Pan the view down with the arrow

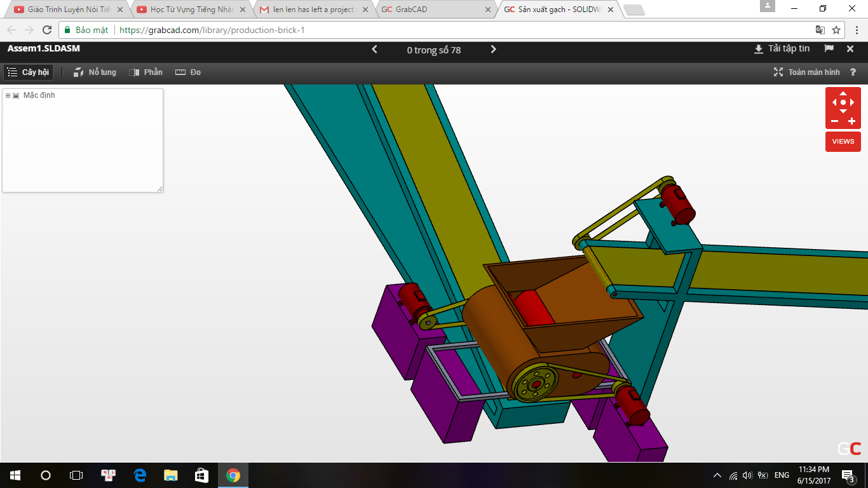coord(843,111)
